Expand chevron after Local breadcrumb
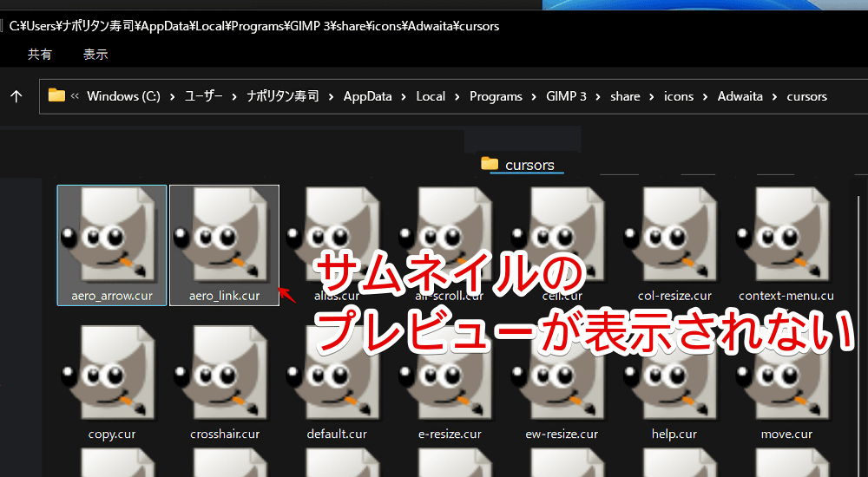This screenshot has height=477, width=868. (457, 97)
